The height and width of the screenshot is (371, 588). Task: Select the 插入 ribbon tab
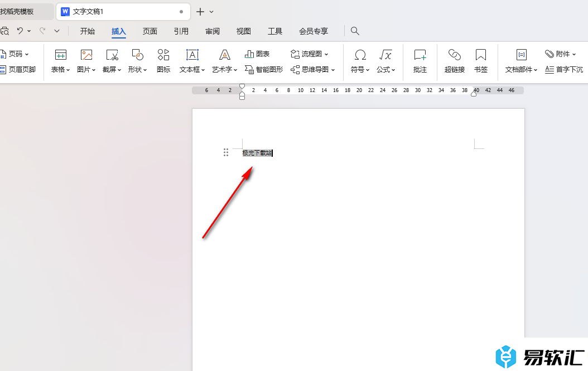(x=118, y=31)
